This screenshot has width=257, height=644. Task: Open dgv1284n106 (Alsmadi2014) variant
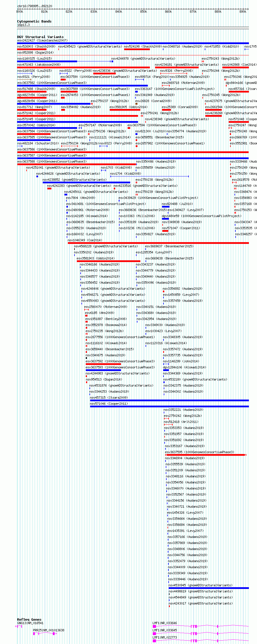(185, 368)
